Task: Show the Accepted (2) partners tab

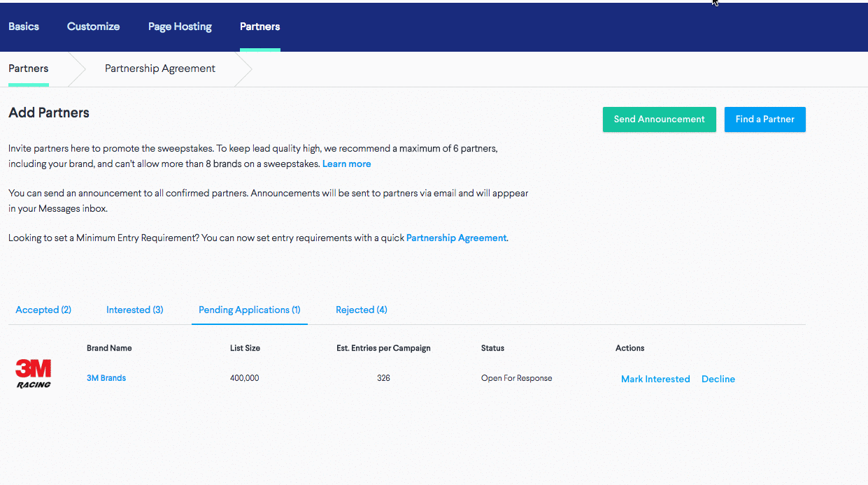Action: pyautogui.click(x=43, y=310)
